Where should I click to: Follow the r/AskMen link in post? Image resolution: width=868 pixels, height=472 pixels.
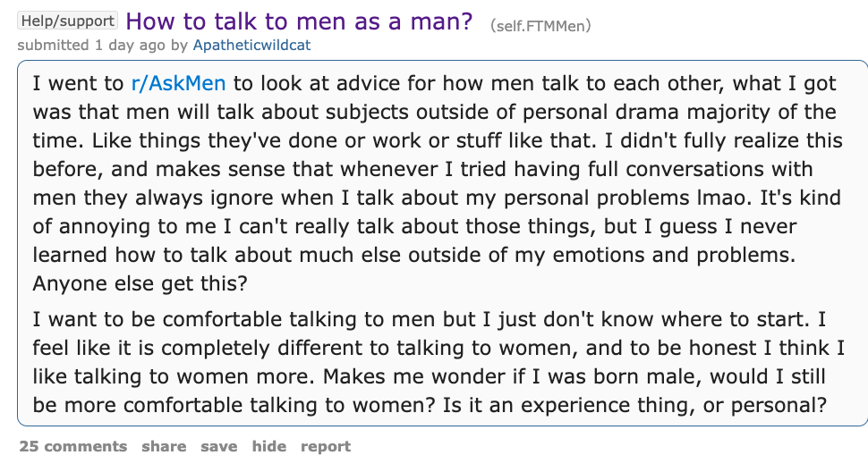(x=178, y=83)
